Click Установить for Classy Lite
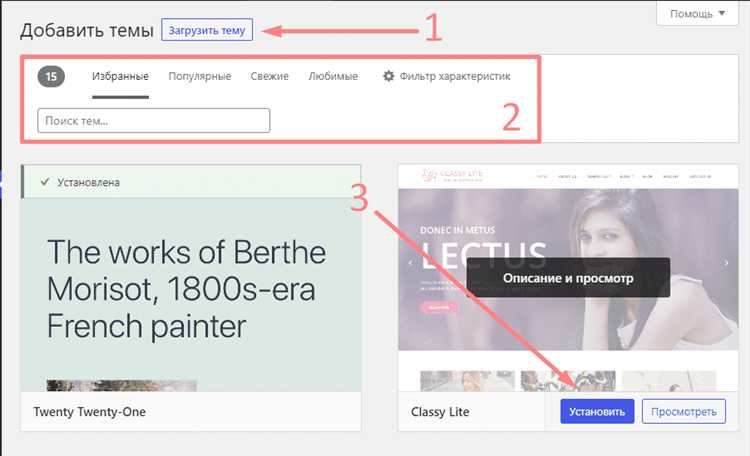The image size is (750, 456). tap(597, 412)
